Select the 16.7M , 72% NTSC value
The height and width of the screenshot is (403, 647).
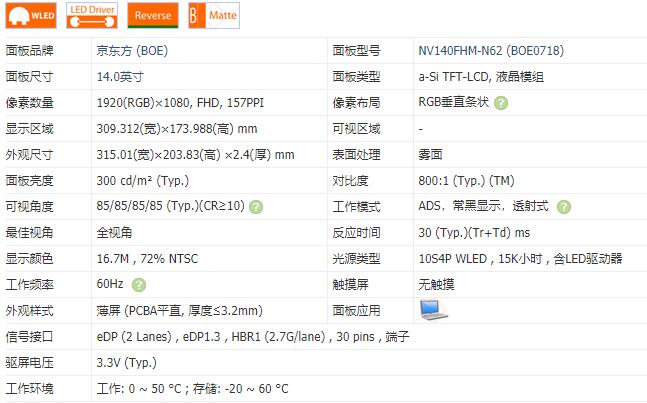point(147,259)
